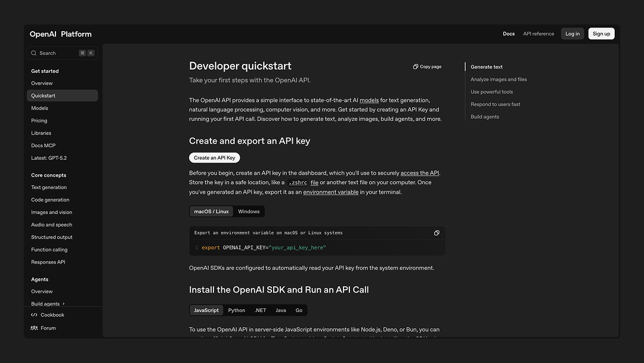Copy the export code snippet

coord(436,233)
